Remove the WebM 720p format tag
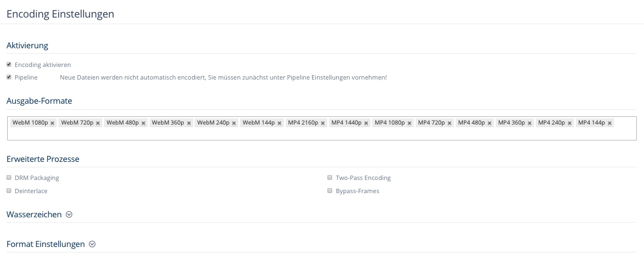The image size is (644, 259). 98,123
